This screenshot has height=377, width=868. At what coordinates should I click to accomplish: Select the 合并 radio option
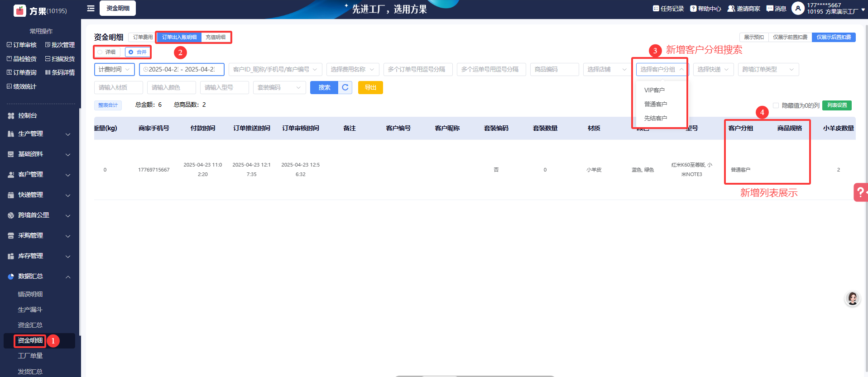point(131,52)
